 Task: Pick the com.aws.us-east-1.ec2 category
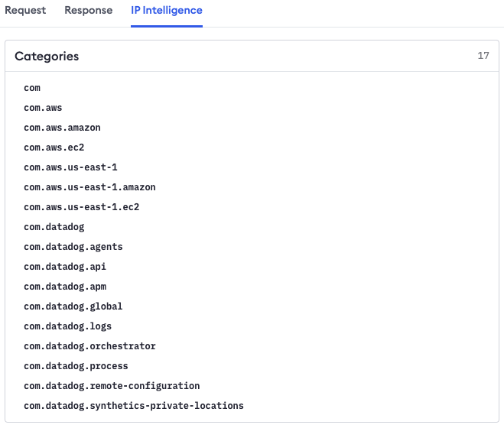(81, 207)
